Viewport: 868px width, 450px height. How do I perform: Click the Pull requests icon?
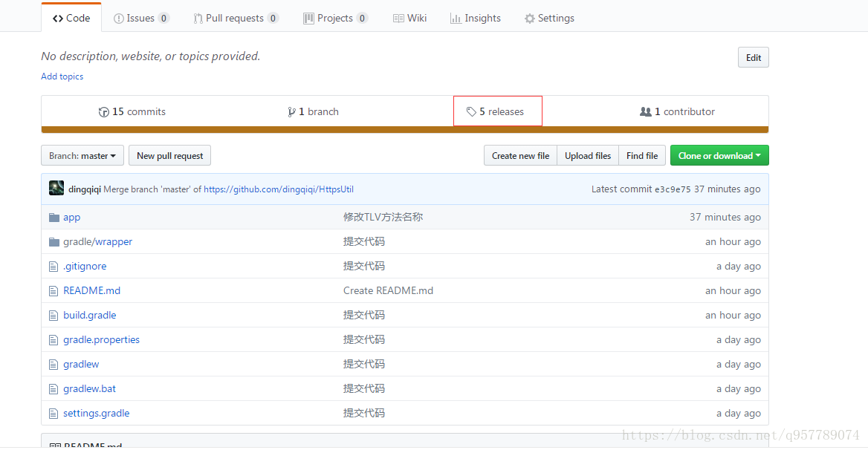198,19
